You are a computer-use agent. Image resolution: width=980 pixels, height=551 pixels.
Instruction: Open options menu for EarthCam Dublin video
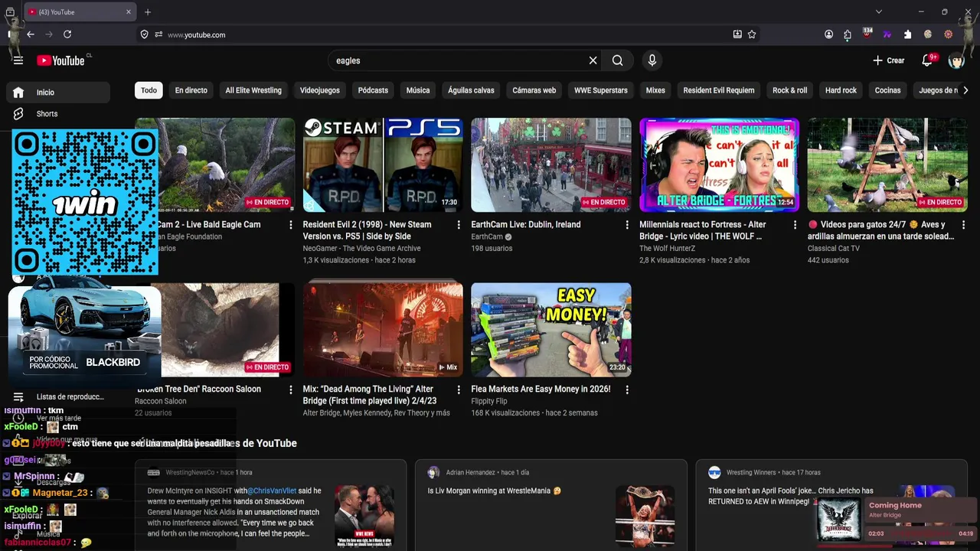coord(627,225)
